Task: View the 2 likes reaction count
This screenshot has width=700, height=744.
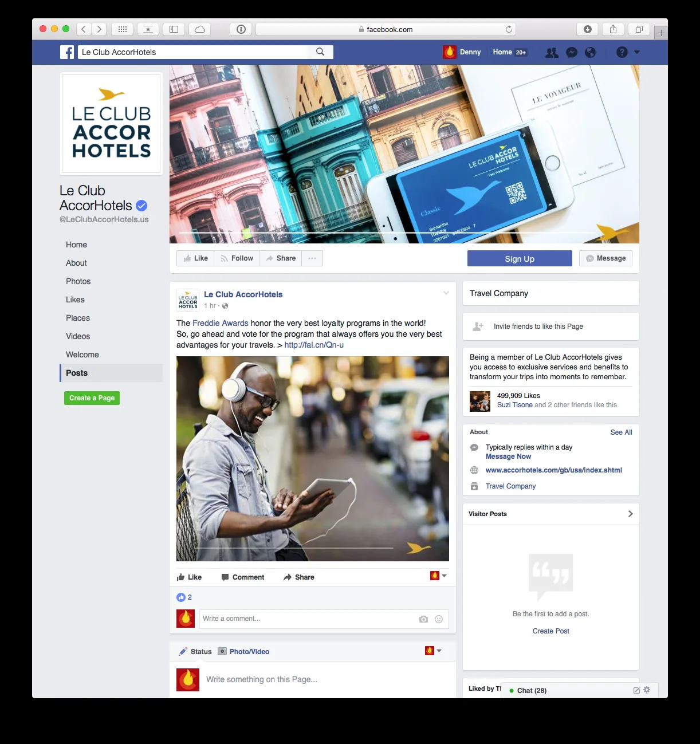Action: coord(184,597)
